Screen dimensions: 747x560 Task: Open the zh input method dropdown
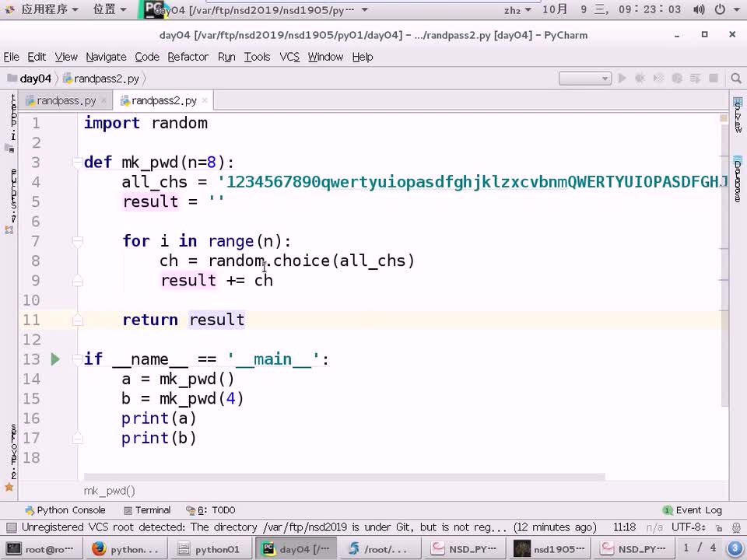517,9
